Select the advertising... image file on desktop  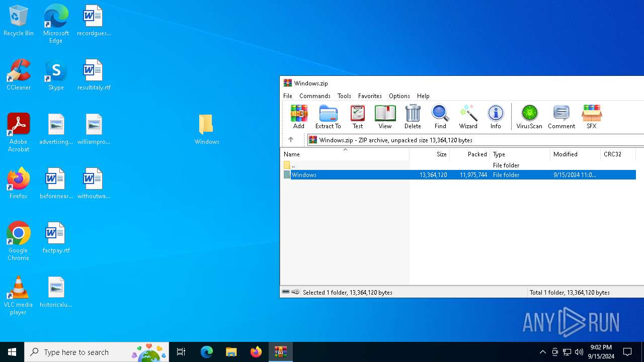click(x=56, y=129)
